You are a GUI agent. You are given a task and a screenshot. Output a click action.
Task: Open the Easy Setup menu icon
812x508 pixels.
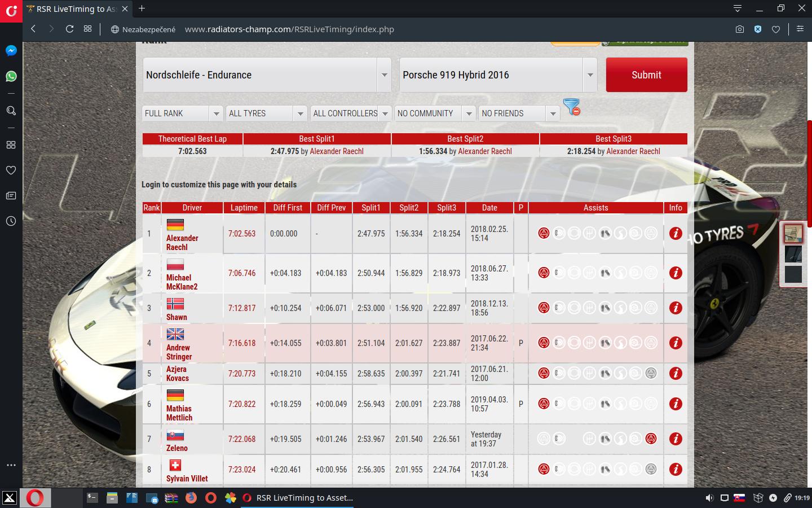[800, 29]
